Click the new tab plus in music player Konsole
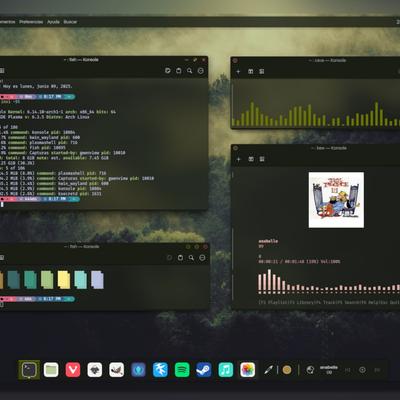The width and height of the screenshot is (400, 400). click(238, 159)
